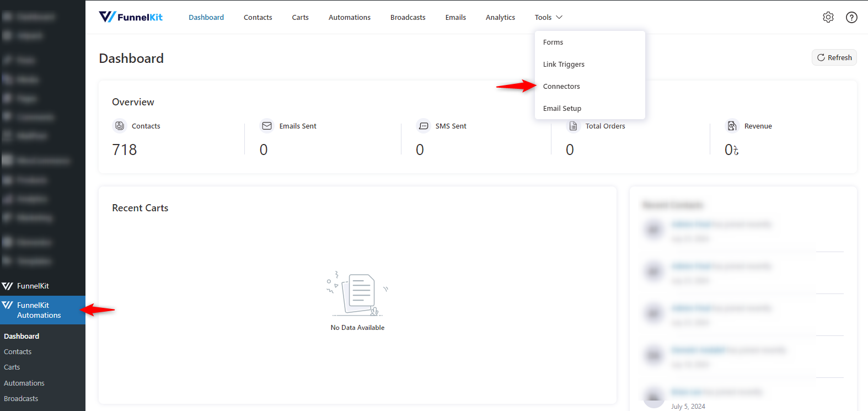Choose Email Setup in Tools menu

click(590, 108)
